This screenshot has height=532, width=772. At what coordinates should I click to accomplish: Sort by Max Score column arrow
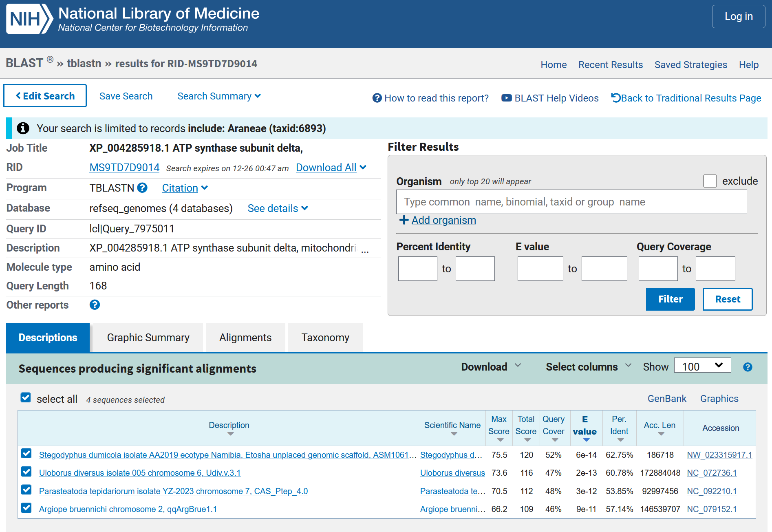point(500,440)
